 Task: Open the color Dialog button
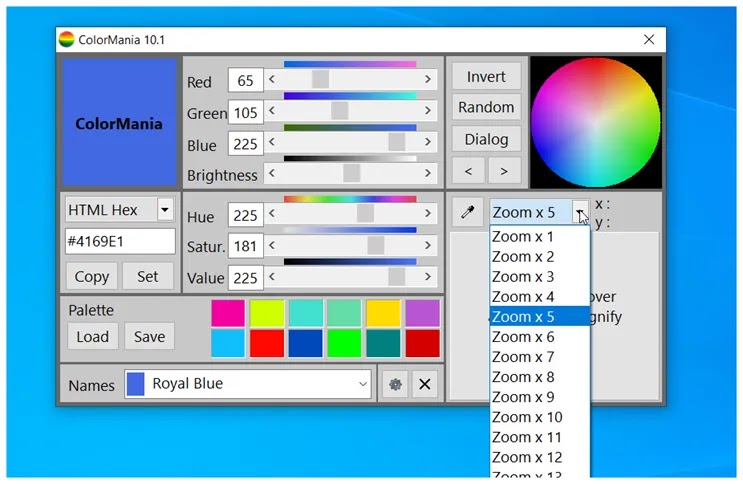[486, 139]
